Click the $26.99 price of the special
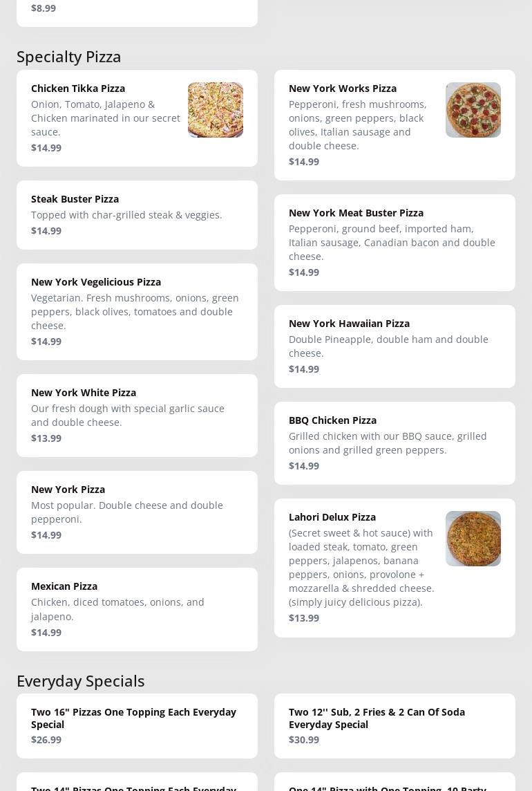 pos(46,740)
